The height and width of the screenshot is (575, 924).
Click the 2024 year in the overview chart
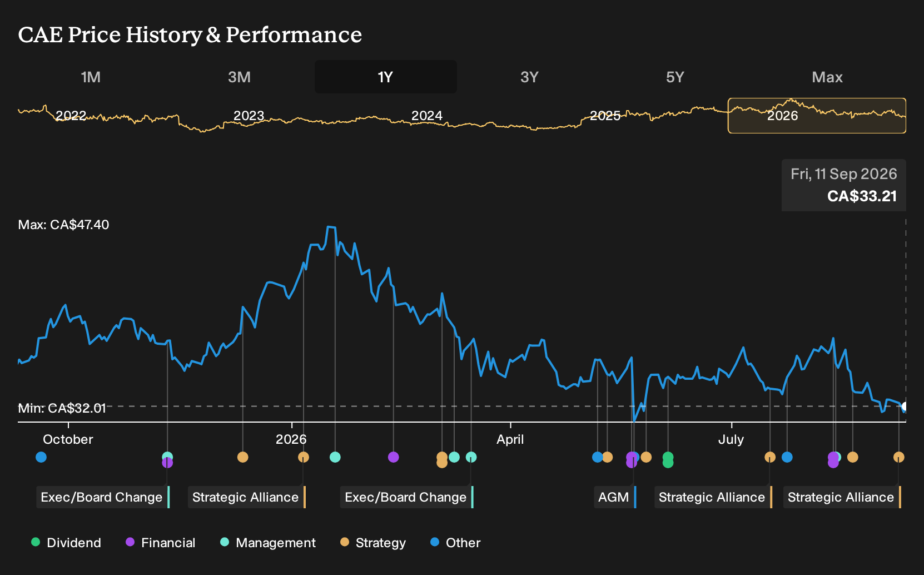[x=426, y=116]
